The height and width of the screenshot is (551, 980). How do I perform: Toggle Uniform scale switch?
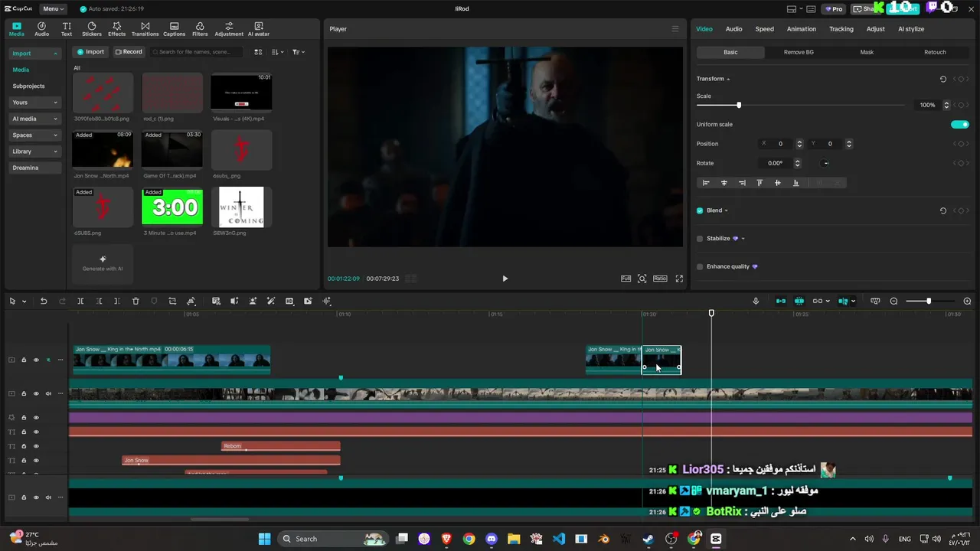[x=960, y=124]
